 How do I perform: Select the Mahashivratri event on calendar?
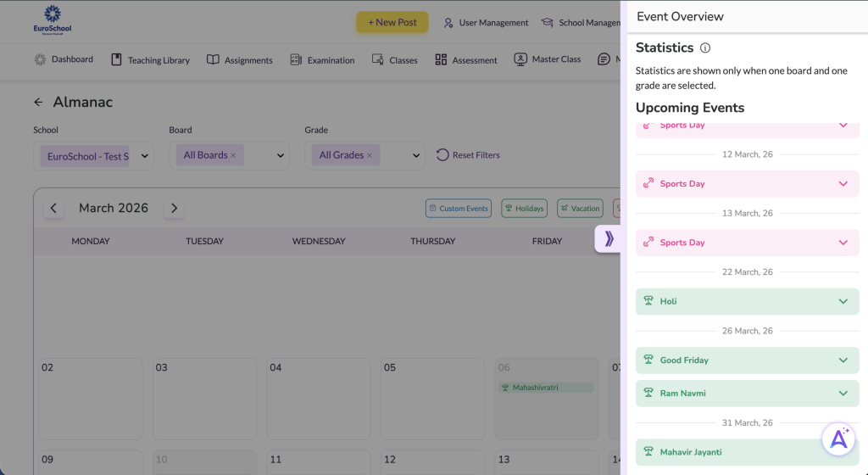(547, 388)
